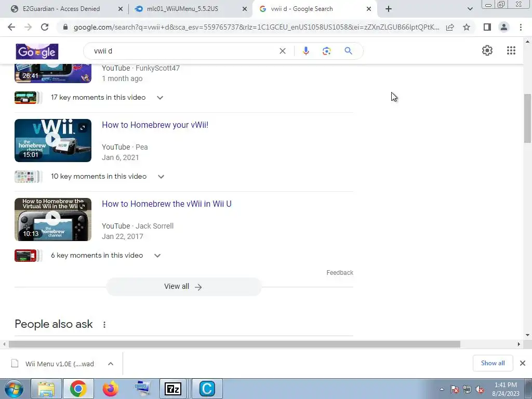
Task: Click the address bar URL
Action: (256, 27)
